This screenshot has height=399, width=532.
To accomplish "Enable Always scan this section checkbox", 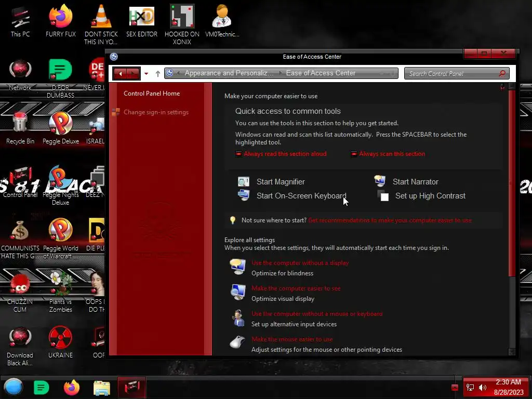I will pyautogui.click(x=353, y=154).
